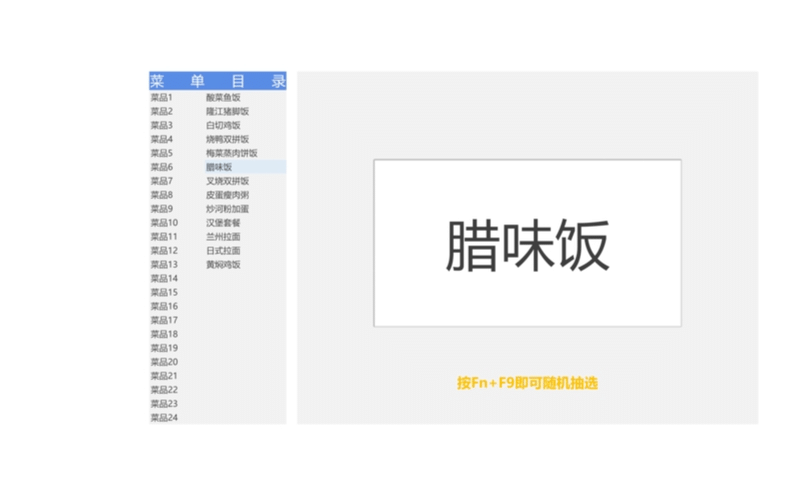Click the 兰州拉面 entry
Screen dimensions: 800x480
pyautogui.click(x=223, y=238)
